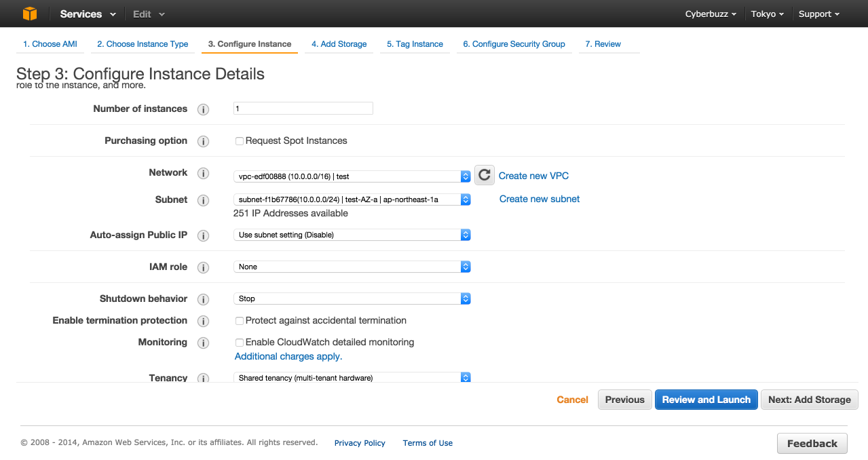Image resolution: width=868 pixels, height=460 pixels.
Task: Click the info icon beside Tenancy
Action: [203, 378]
